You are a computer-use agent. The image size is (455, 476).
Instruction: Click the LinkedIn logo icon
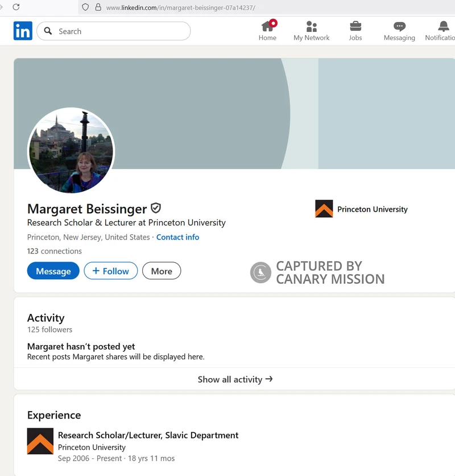pos(23,31)
